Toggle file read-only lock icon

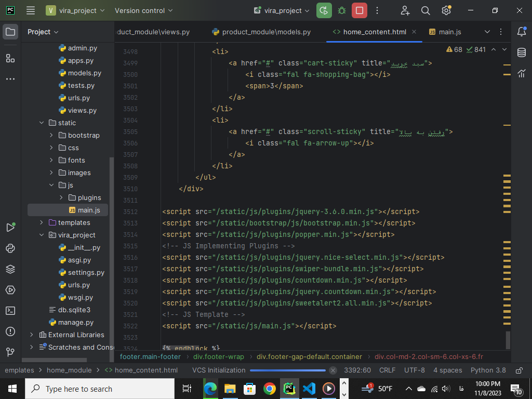click(519, 370)
